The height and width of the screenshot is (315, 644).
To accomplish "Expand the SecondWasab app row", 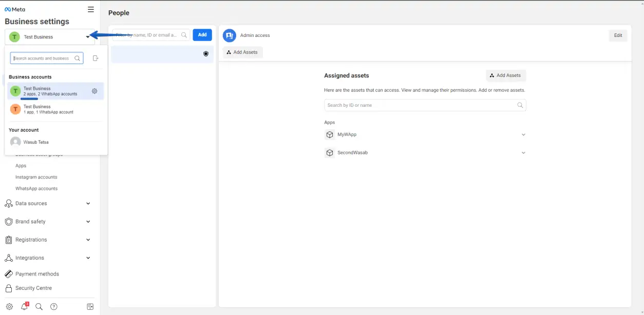I will (523, 153).
